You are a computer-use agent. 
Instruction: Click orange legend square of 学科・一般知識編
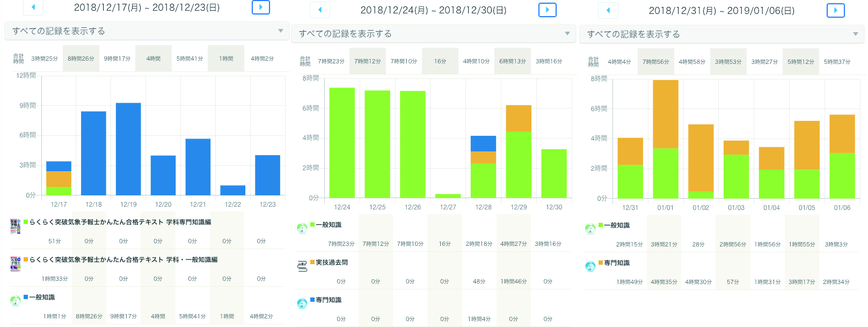(26, 259)
